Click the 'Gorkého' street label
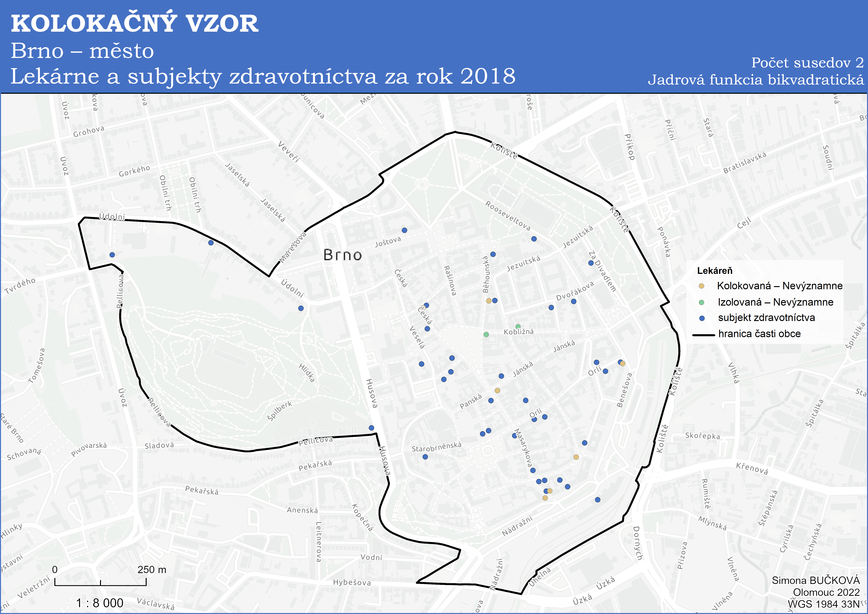 tap(134, 171)
